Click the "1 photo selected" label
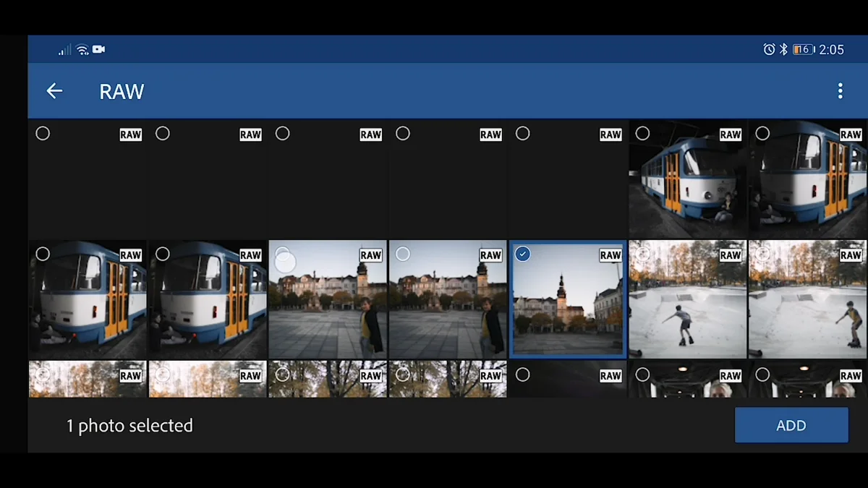This screenshot has width=868, height=488. 129,426
